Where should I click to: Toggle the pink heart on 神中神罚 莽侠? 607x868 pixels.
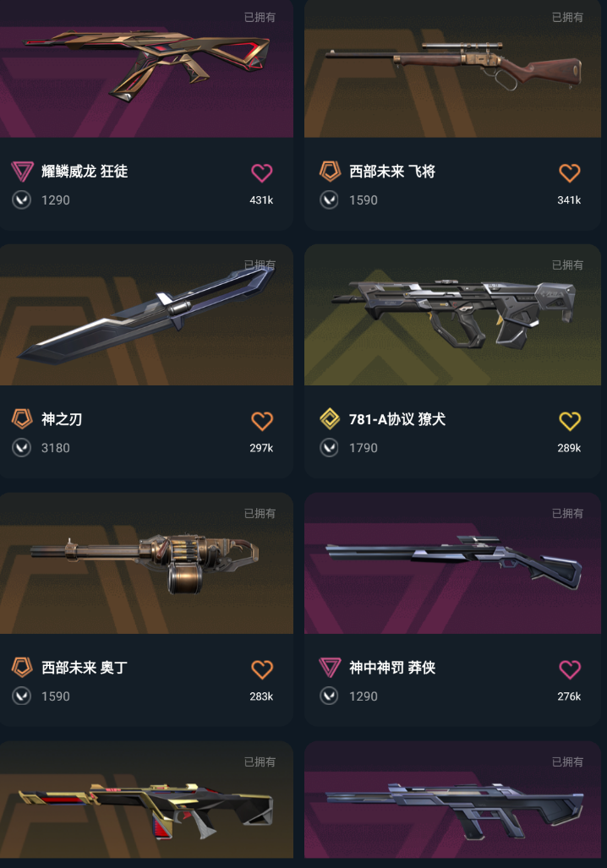569,669
